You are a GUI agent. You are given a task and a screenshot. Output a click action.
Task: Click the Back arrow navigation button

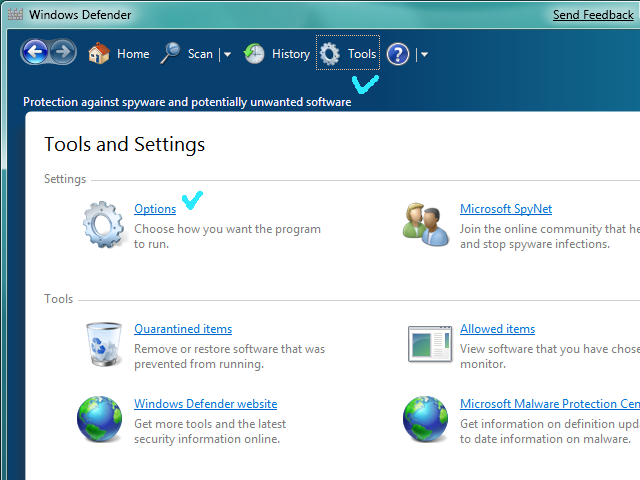(x=35, y=52)
